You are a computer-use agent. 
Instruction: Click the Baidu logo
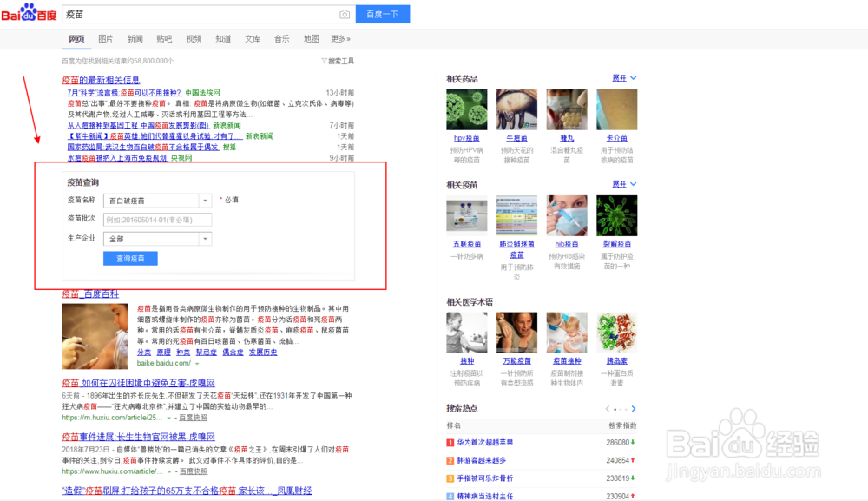[x=29, y=13]
